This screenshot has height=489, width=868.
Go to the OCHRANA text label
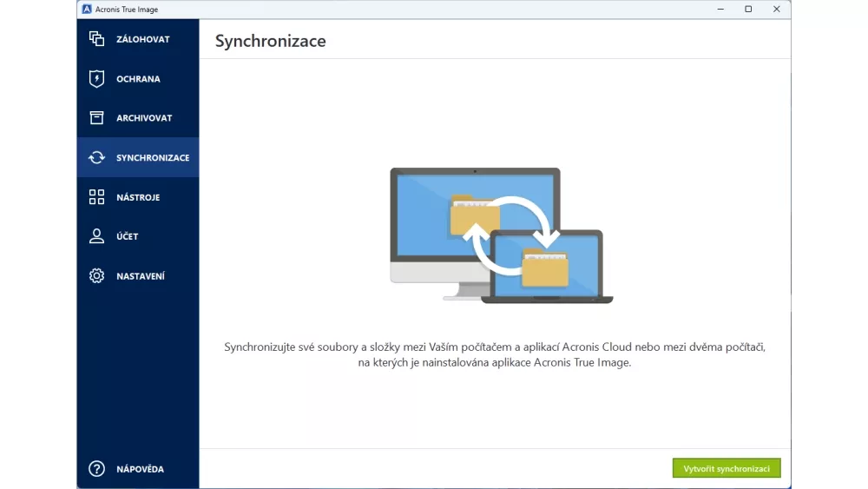pyautogui.click(x=138, y=79)
